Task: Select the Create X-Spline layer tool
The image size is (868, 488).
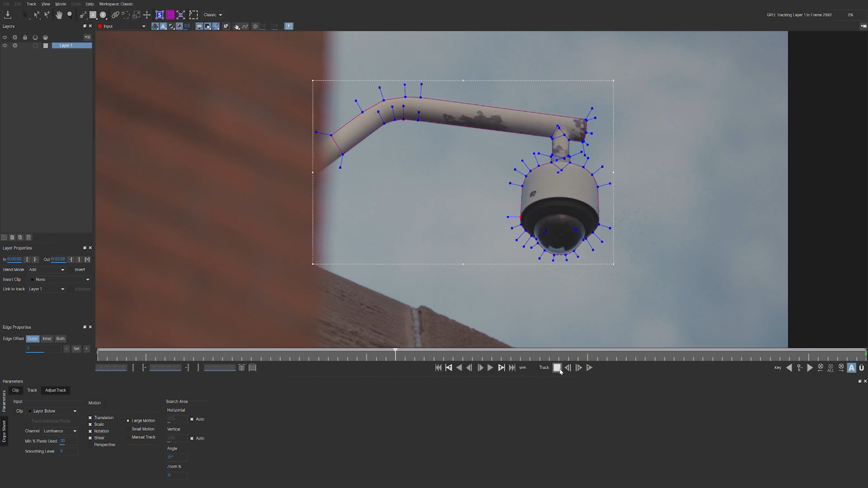Action: (x=83, y=15)
